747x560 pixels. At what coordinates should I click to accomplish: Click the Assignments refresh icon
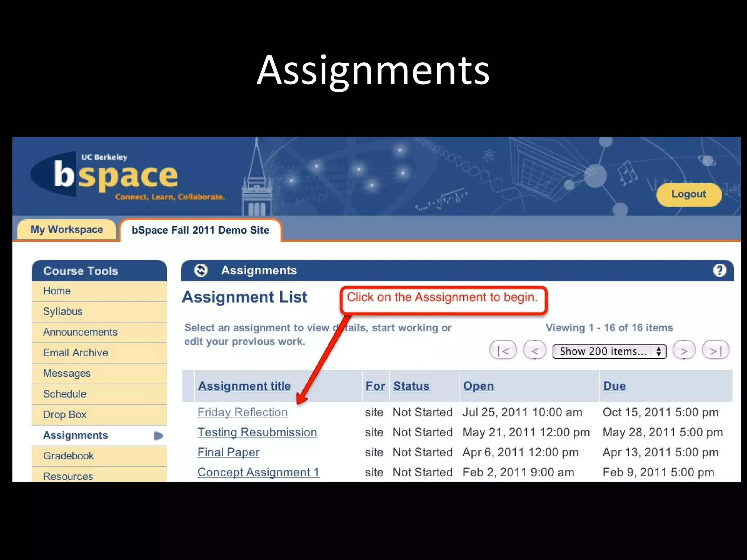point(201,270)
